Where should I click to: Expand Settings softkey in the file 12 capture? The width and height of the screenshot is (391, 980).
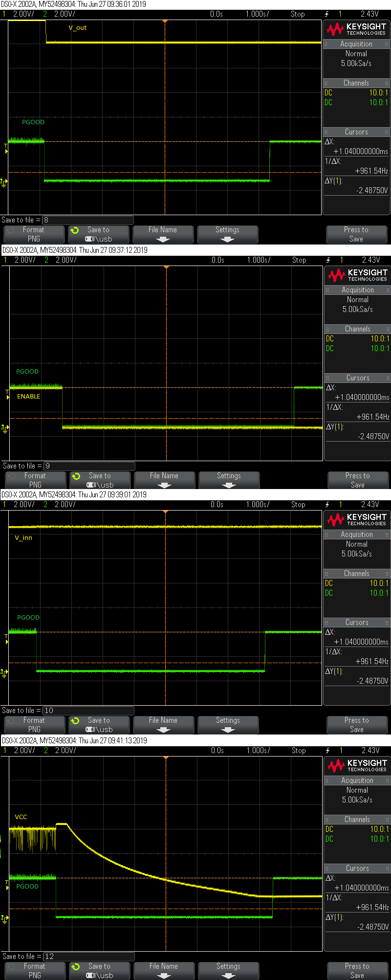coord(228,971)
